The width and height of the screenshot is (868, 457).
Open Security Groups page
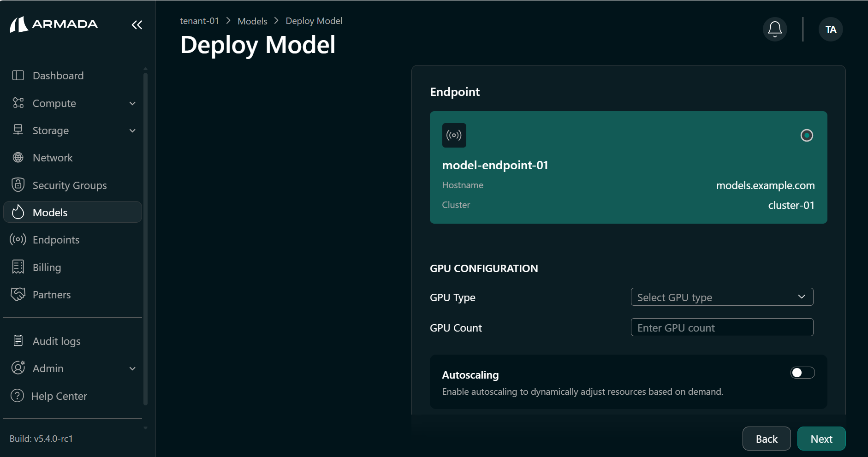[x=73, y=185]
